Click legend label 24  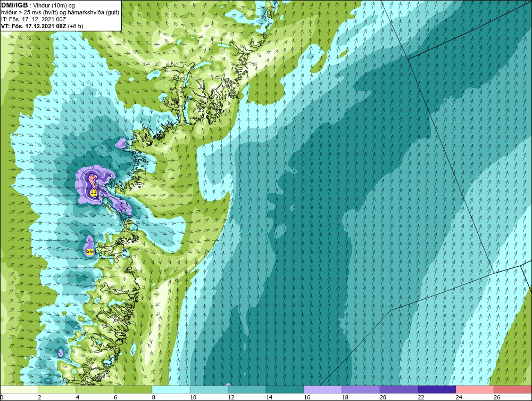coord(459,397)
